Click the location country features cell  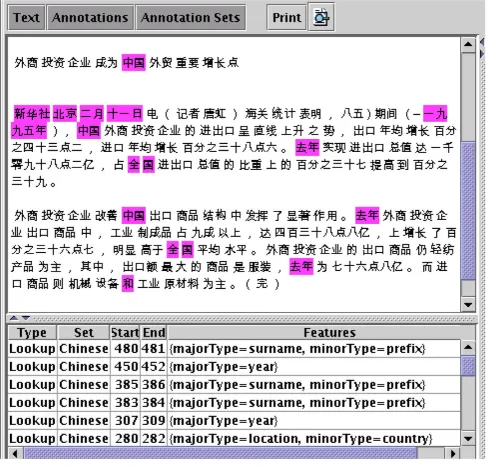point(314,438)
